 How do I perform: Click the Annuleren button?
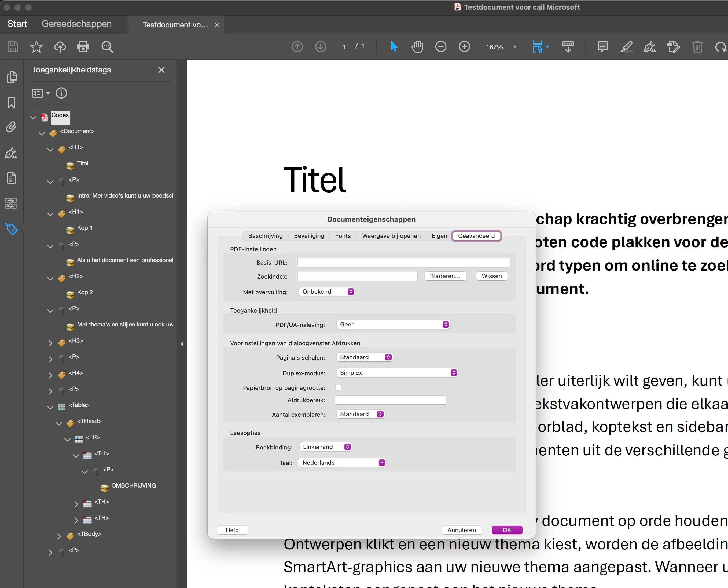tap(462, 530)
